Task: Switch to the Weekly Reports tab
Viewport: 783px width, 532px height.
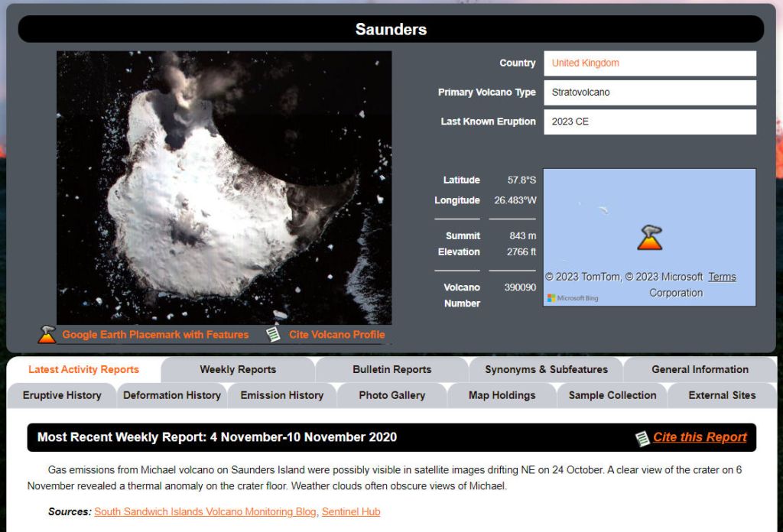Action: click(238, 369)
